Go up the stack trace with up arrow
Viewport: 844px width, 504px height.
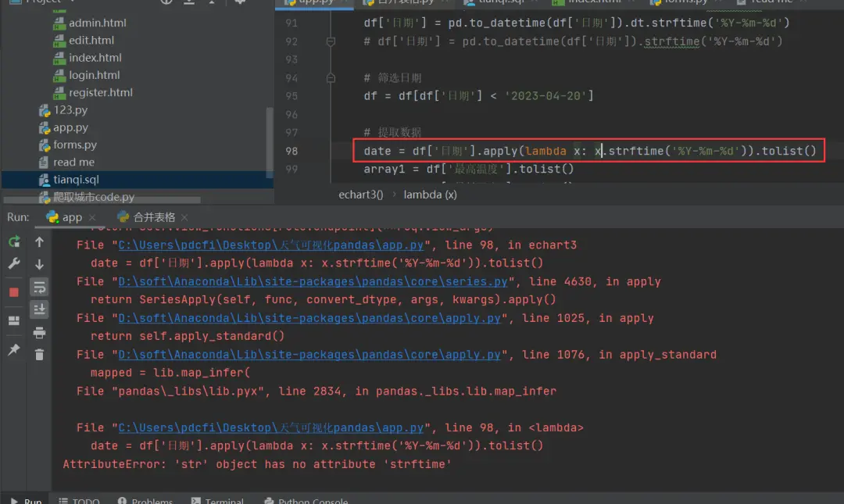coord(39,241)
